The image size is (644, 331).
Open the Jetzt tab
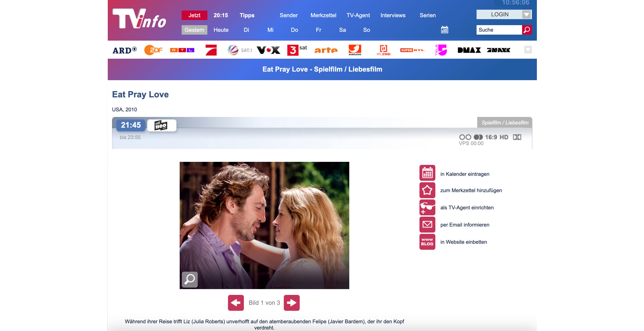(194, 15)
